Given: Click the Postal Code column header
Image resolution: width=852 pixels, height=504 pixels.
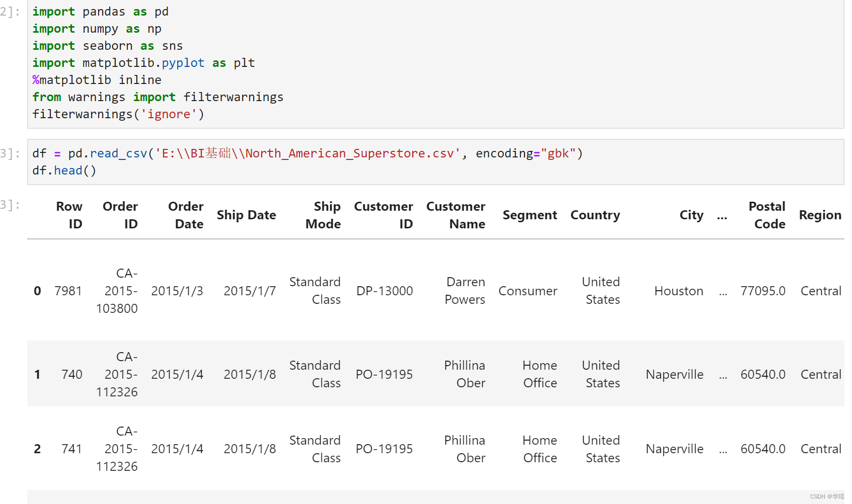Looking at the screenshot, I should tap(766, 215).
